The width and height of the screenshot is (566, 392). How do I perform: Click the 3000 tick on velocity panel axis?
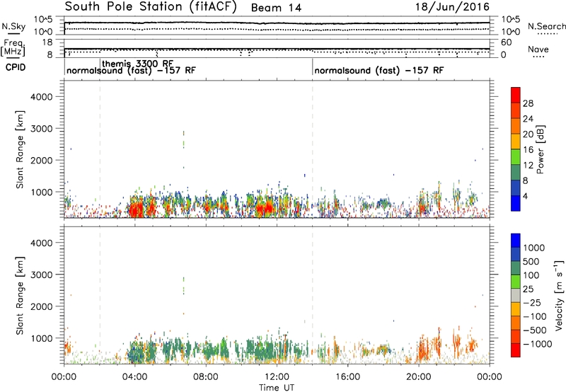[41, 275]
